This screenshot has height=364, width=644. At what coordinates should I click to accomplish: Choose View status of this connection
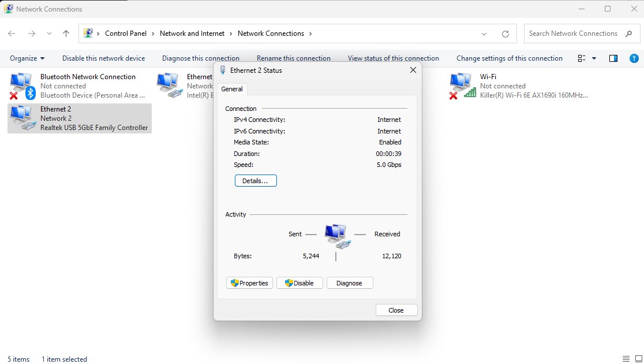point(394,58)
